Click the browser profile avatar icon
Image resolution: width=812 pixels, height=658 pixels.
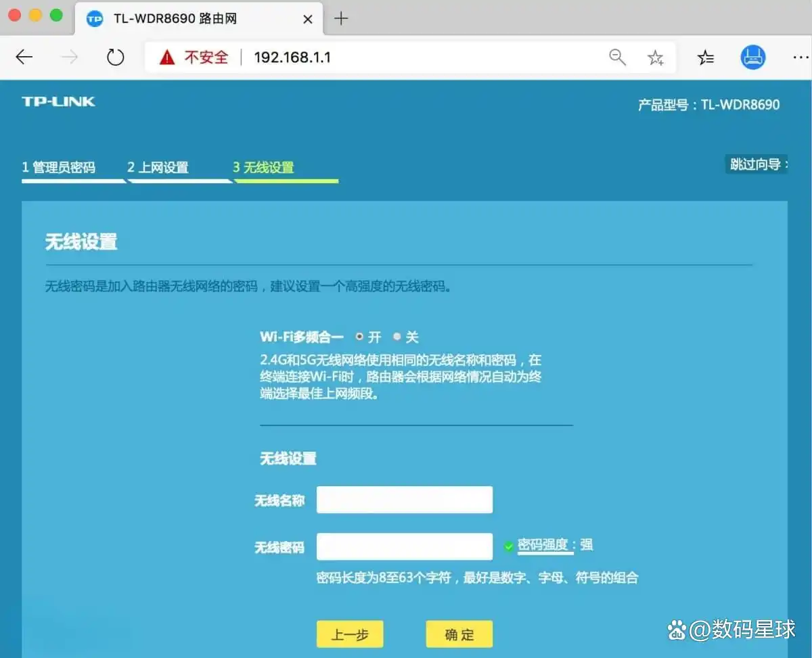(753, 57)
